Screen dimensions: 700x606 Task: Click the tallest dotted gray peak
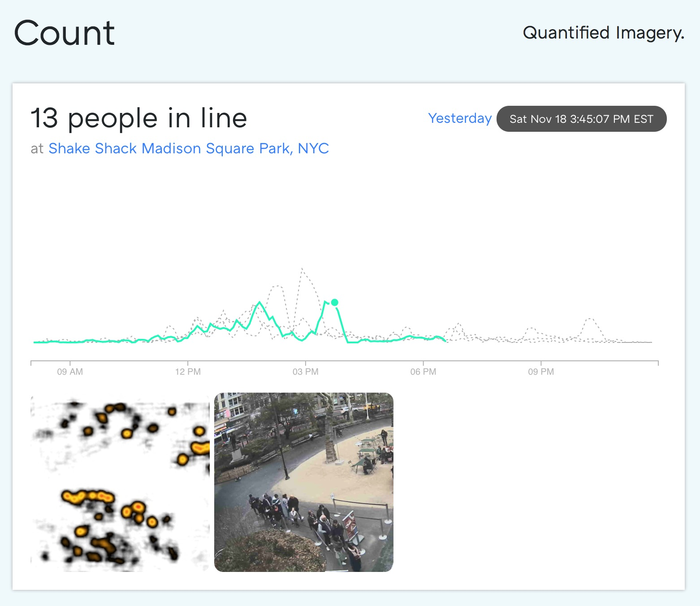[x=302, y=269]
